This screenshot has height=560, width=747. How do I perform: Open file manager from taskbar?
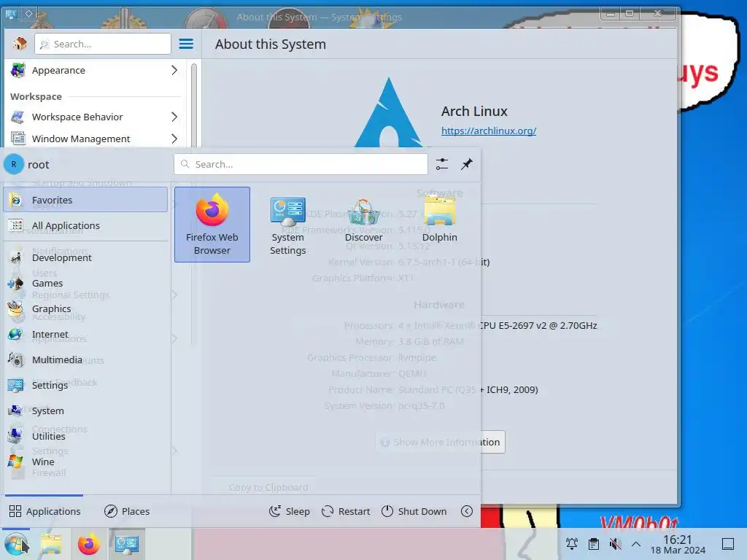coord(51,544)
